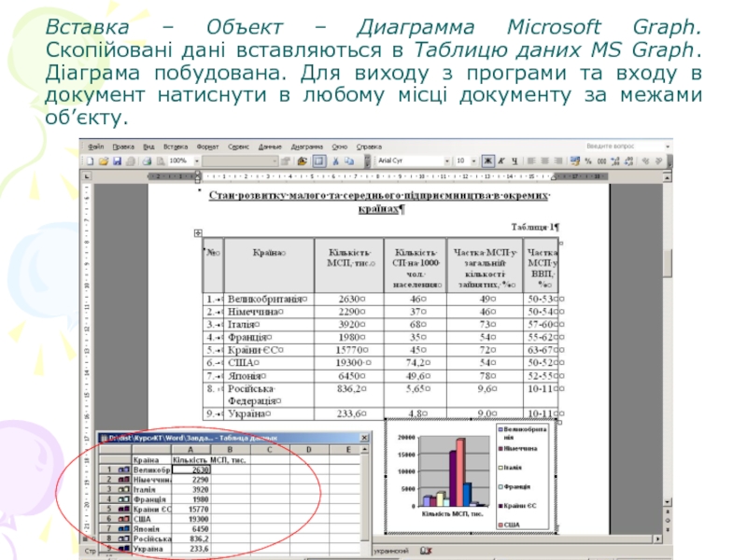Click the table move handle icon
Viewport: 747px width, 560px height.
point(198,232)
